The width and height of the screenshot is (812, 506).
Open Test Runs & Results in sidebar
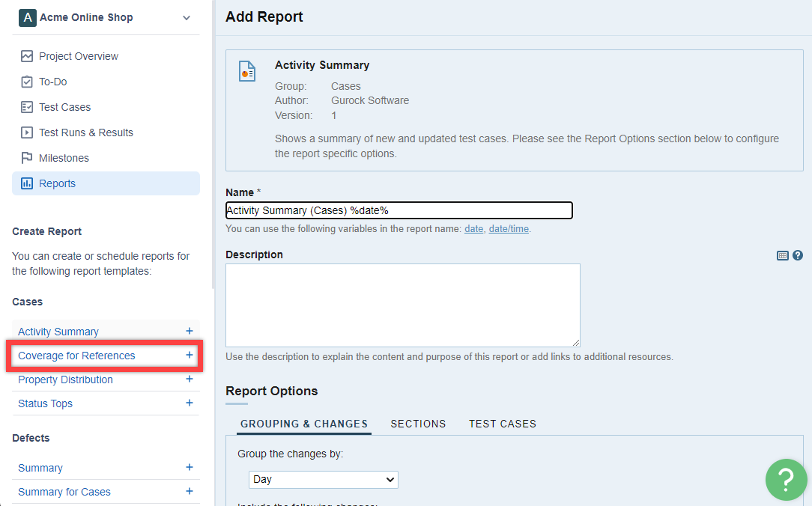tap(85, 132)
